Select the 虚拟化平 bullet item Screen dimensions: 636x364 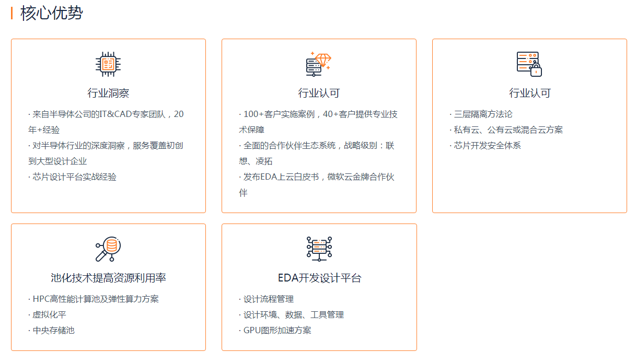pos(49,315)
